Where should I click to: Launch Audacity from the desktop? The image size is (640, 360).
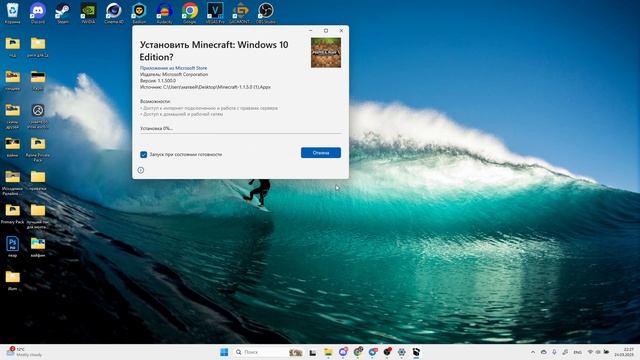[164, 12]
